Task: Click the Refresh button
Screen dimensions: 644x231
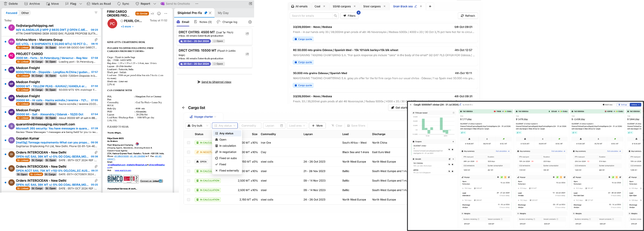Action: [468, 16]
